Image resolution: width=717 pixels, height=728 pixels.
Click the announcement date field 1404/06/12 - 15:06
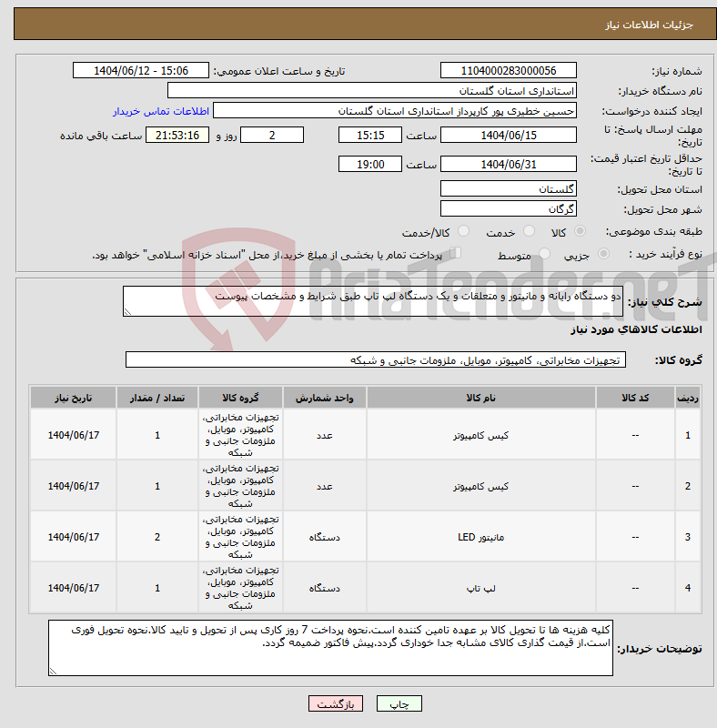click(141, 71)
